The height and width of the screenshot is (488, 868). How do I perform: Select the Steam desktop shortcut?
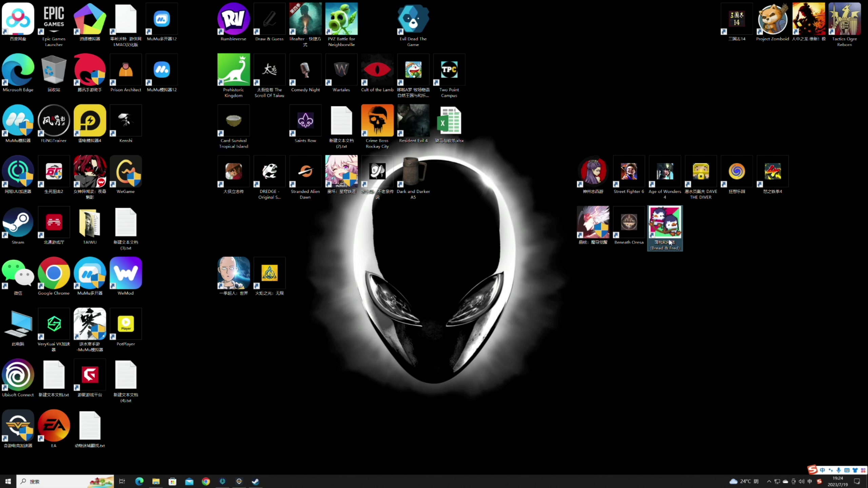(18, 225)
